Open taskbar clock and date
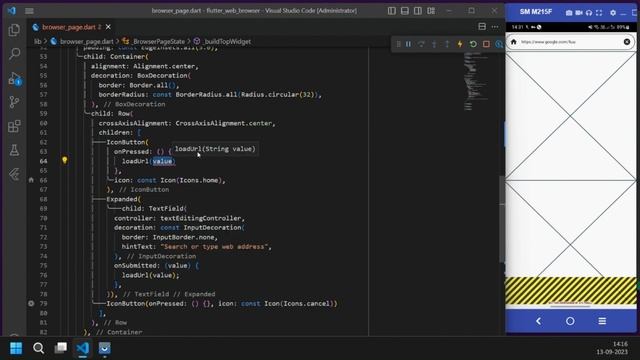This screenshot has height=360, width=640. [x=613, y=348]
